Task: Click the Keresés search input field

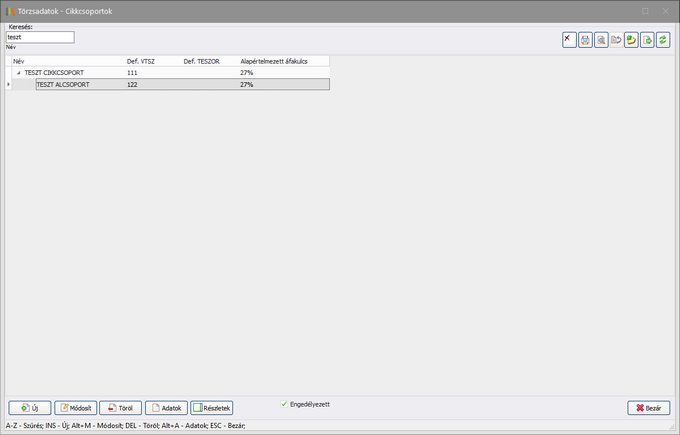Action: pos(40,37)
